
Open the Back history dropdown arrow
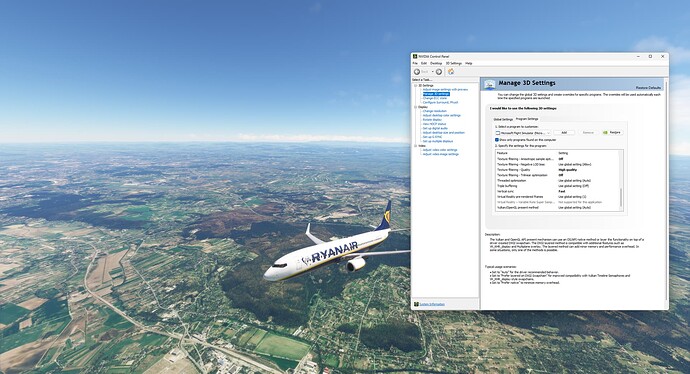pos(433,72)
